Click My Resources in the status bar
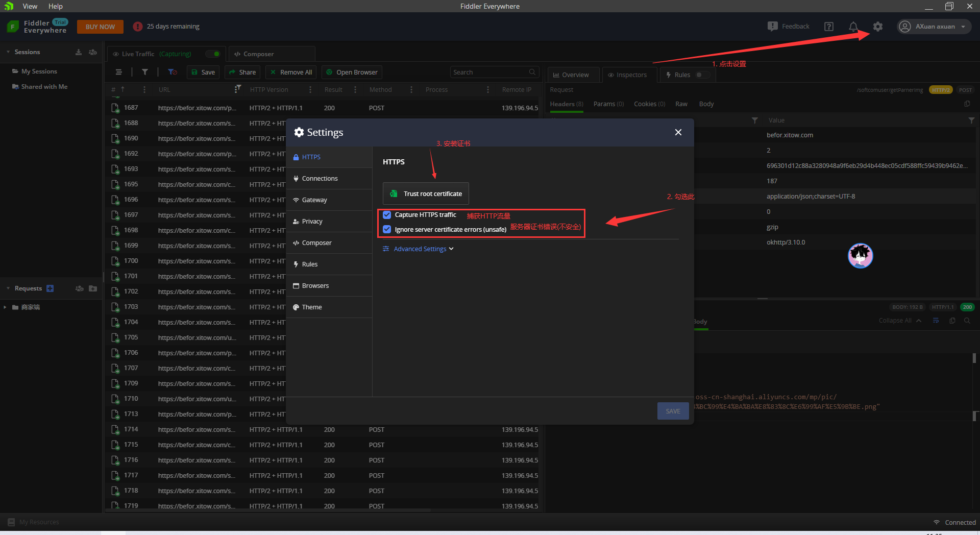Image resolution: width=980 pixels, height=535 pixels. coord(34,522)
